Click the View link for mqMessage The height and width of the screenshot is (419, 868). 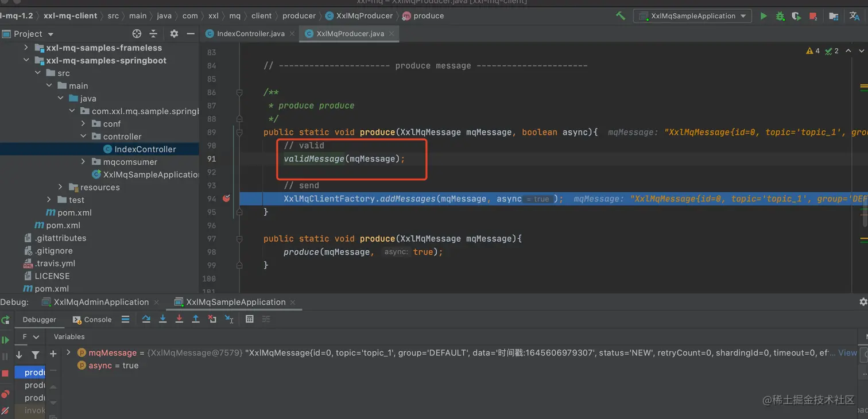(847, 352)
